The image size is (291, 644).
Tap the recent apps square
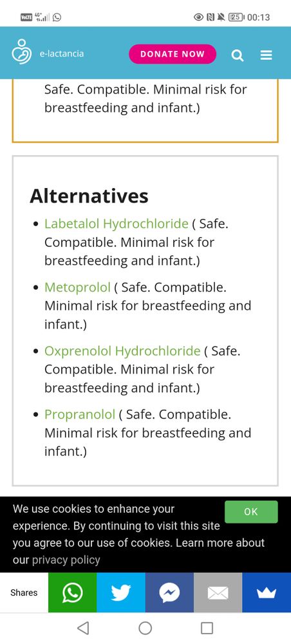click(x=207, y=628)
